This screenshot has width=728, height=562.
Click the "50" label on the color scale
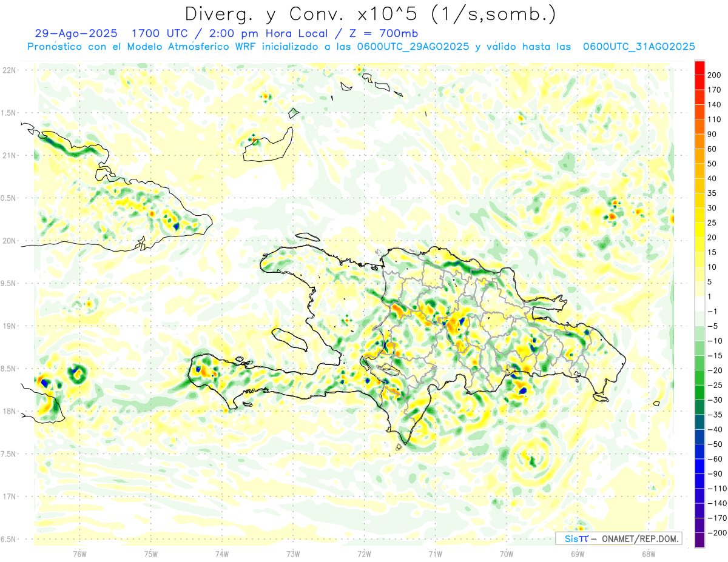pyautogui.click(x=712, y=164)
